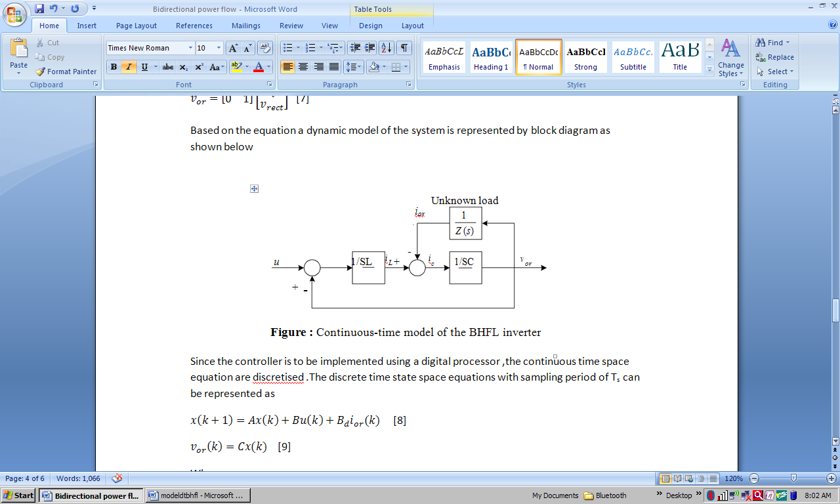Apply strikethrough formatting
840x504 pixels.
pos(167,67)
